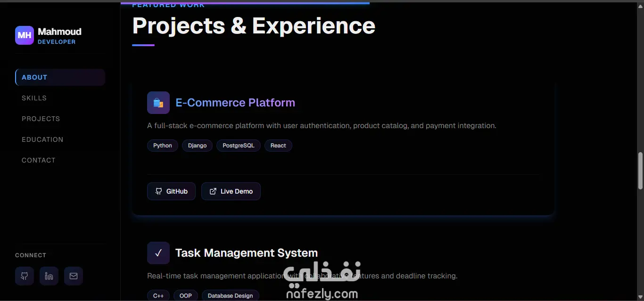The image size is (644, 301).
Task: Click the React tag
Action: (x=278, y=146)
